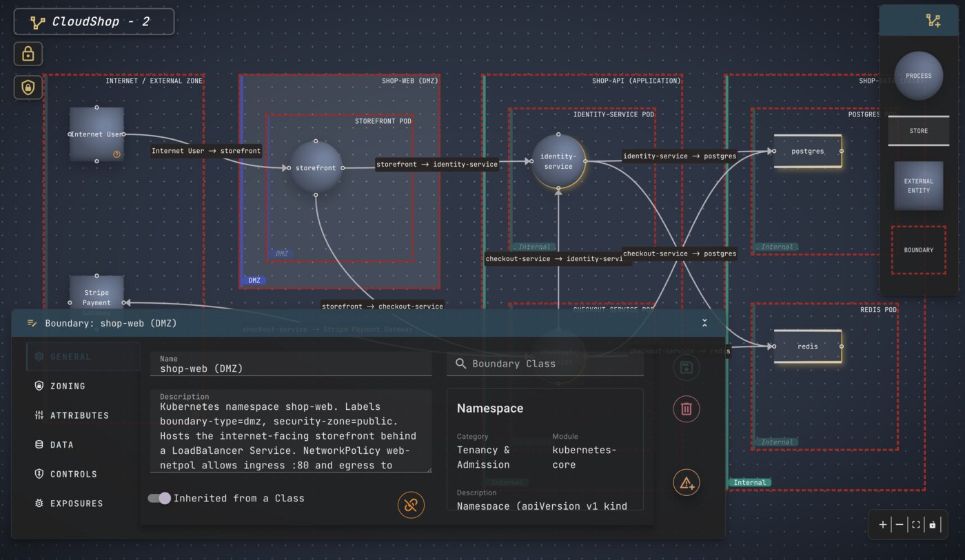Open the Zoning tab
The height and width of the screenshot is (560, 965).
point(83,386)
